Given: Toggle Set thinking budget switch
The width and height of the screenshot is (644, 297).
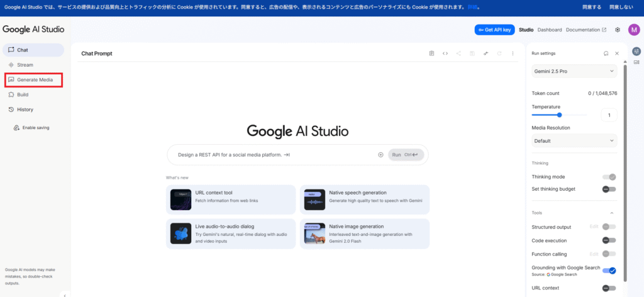Looking at the screenshot, I should (x=609, y=189).
